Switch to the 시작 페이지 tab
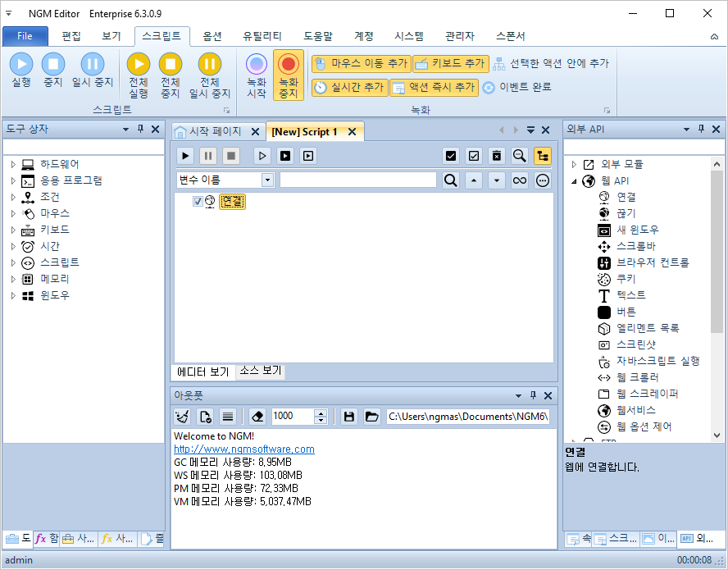This screenshot has width=728, height=570. [x=215, y=131]
